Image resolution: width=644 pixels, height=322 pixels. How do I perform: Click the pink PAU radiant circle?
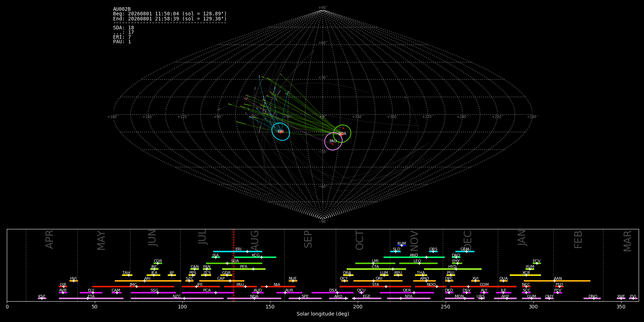tap(333, 141)
